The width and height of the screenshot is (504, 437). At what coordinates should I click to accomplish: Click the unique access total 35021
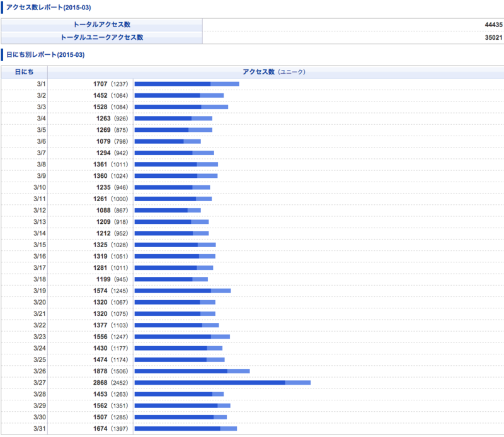[493, 37]
